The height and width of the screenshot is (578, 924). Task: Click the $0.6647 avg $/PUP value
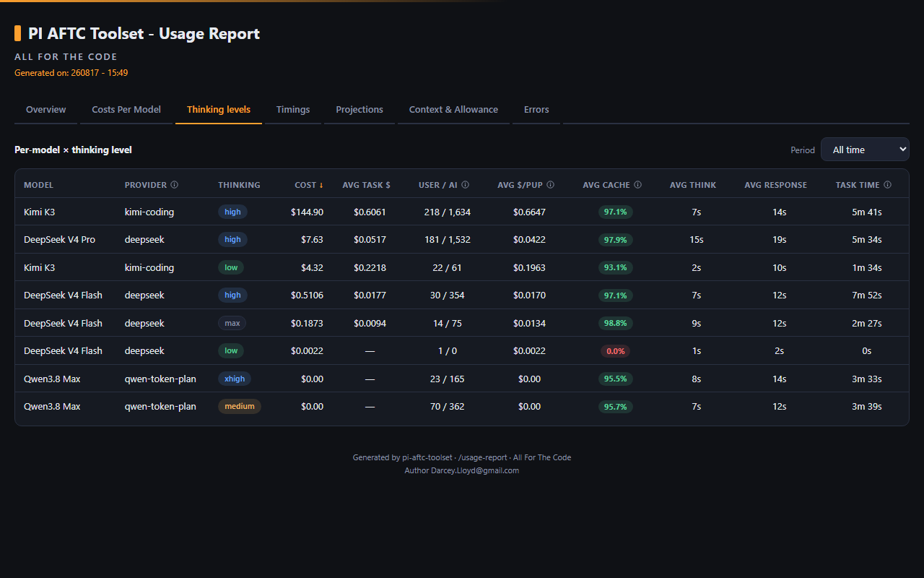tap(529, 212)
